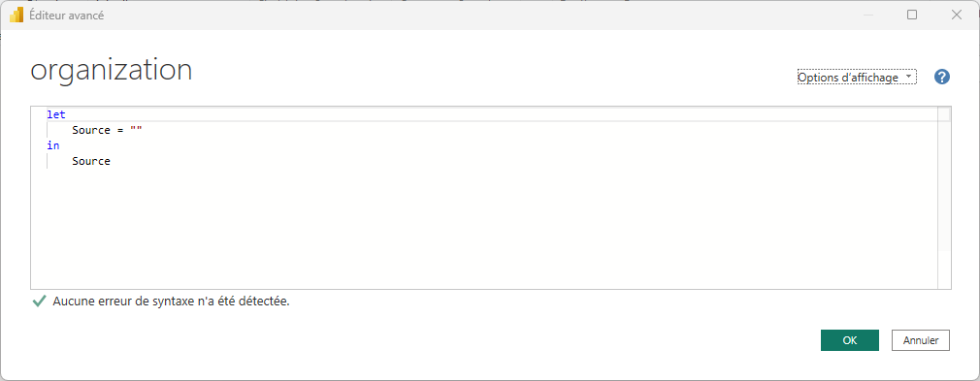980x381 pixels.
Task: Cancel editing with Annuler
Action: 921,340
